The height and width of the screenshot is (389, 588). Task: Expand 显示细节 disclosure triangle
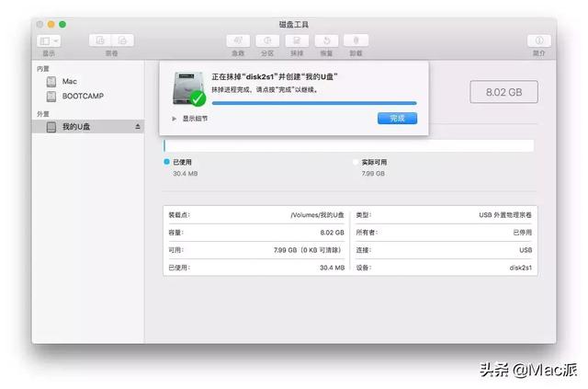click(174, 119)
